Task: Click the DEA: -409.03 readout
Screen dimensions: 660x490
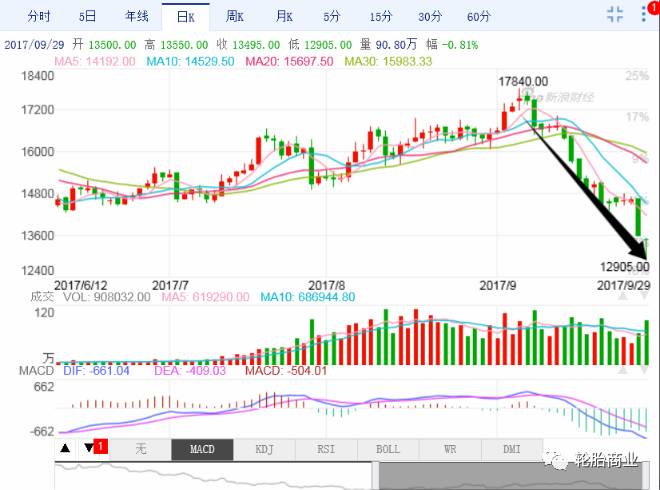Action: (190, 371)
